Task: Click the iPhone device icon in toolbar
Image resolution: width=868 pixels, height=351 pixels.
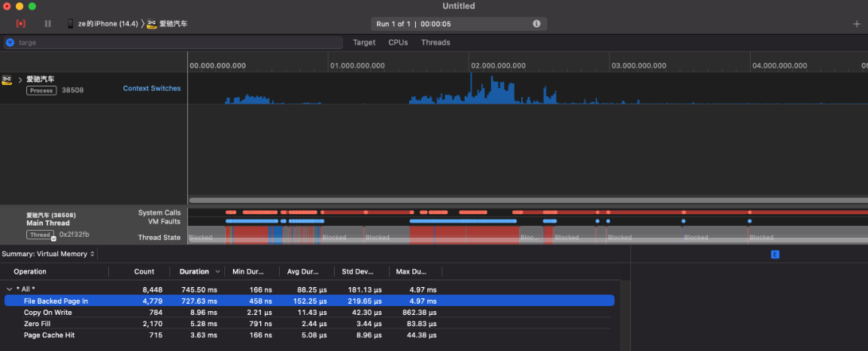Action: coord(70,24)
